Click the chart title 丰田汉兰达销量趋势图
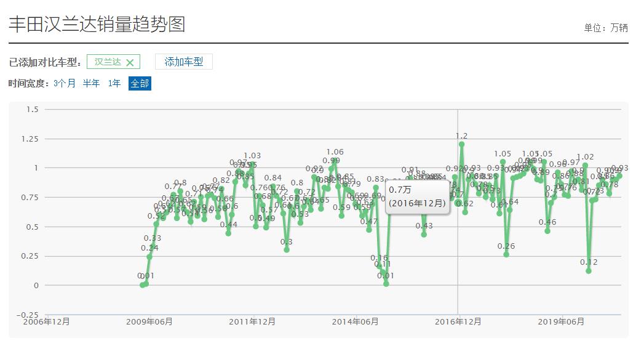The width and height of the screenshot is (644, 343). coord(97,24)
